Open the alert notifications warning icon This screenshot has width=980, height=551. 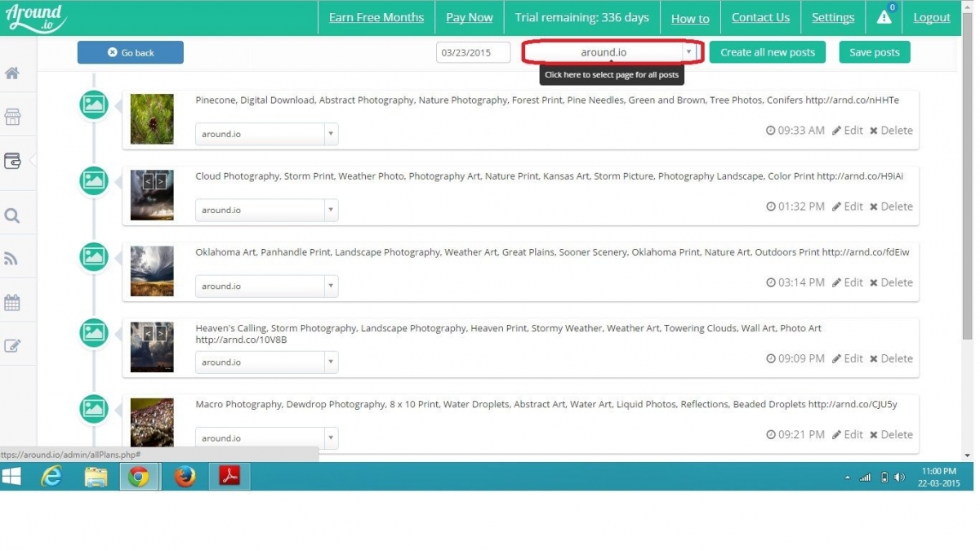click(x=884, y=17)
